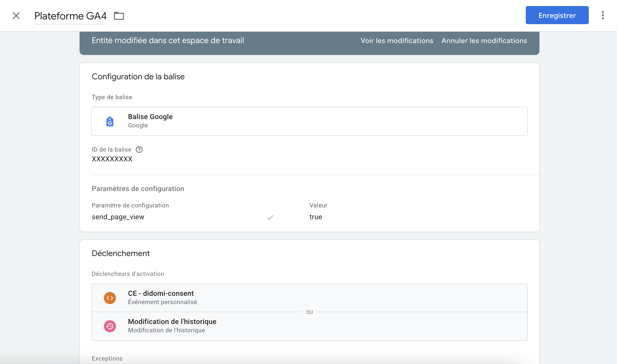Open the folder icon next to Plateforme GA4
The height and width of the screenshot is (364, 617).
tap(119, 16)
